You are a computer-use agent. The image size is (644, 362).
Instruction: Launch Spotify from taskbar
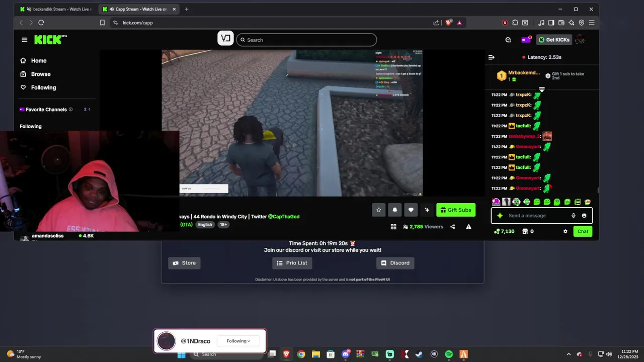pos(449,354)
